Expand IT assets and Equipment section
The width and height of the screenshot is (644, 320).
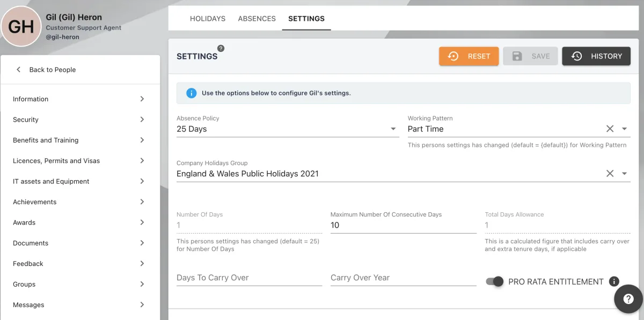coord(80,181)
